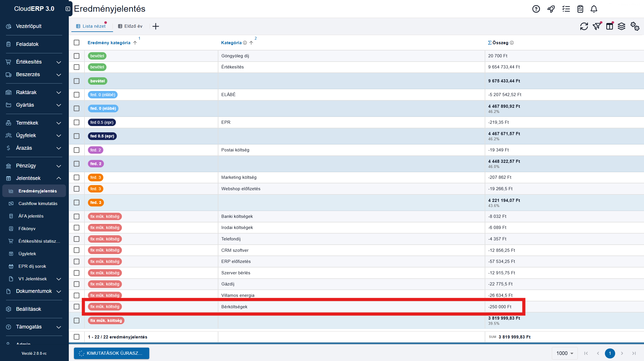Collapse the sidebar with arrow icon
644x361 pixels.
point(68,9)
